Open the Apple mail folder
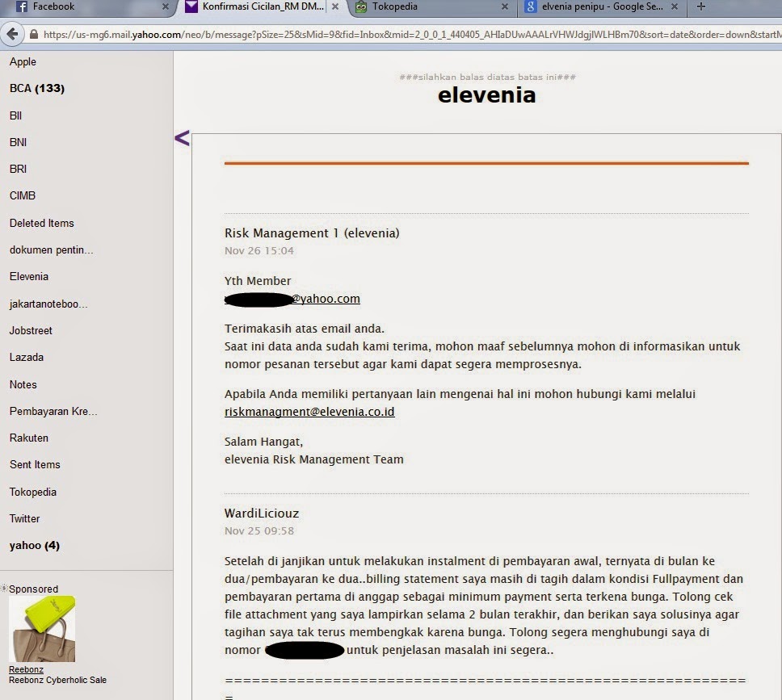The width and height of the screenshot is (782, 700). pyautogui.click(x=23, y=62)
